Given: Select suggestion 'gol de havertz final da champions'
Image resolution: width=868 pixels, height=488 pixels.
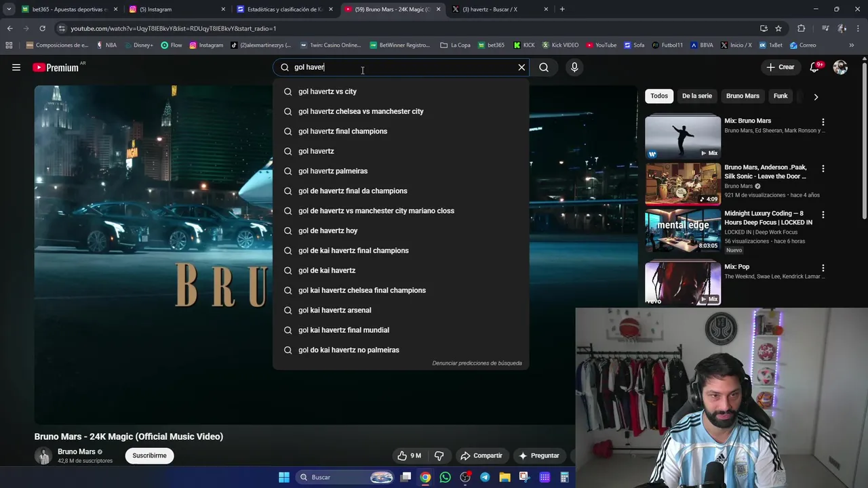Looking at the screenshot, I should [x=401, y=190].
